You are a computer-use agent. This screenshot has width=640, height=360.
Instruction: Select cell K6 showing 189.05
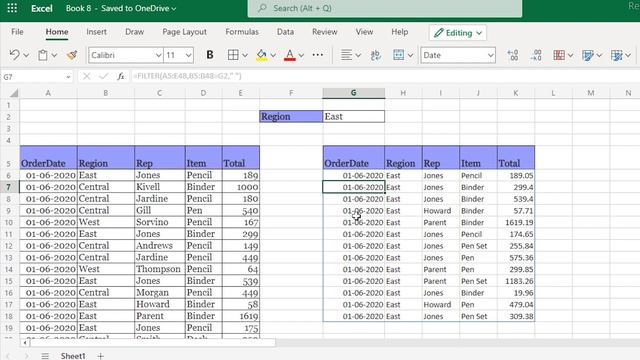(x=516, y=176)
